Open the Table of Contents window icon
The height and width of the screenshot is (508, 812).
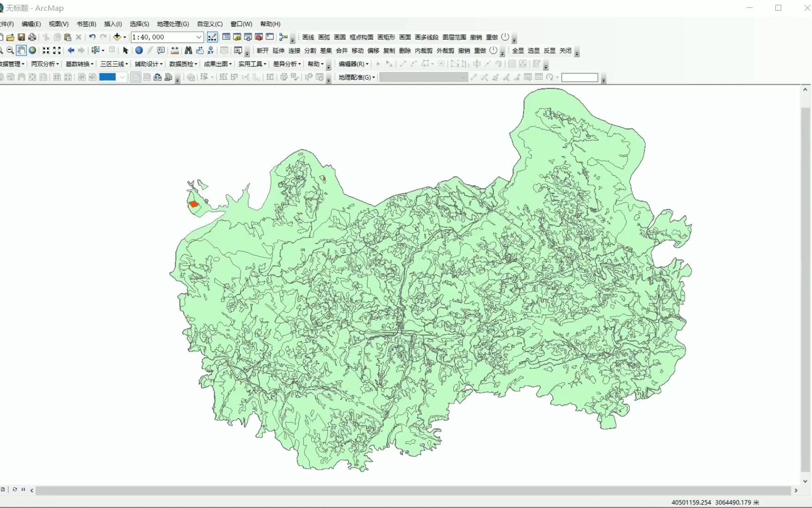coord(226,37)
